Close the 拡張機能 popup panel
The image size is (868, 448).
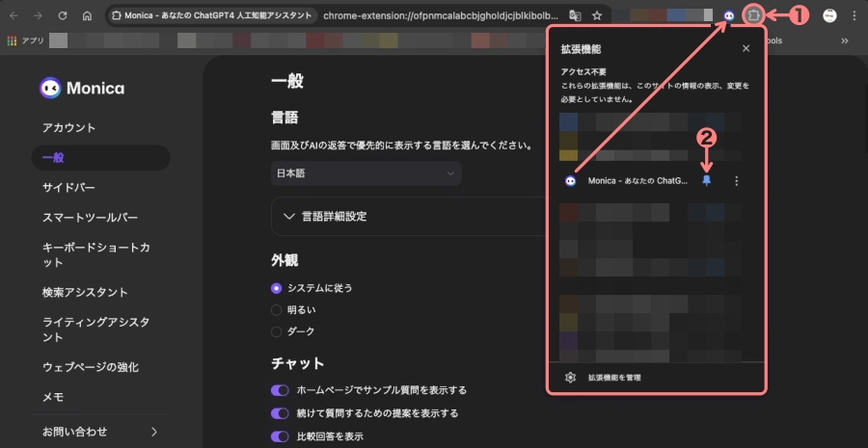746,48
